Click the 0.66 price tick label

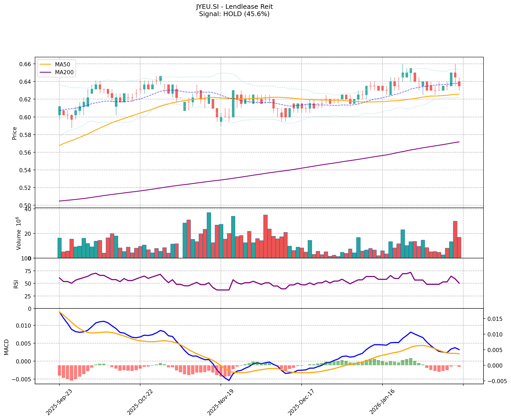(26, 64)
